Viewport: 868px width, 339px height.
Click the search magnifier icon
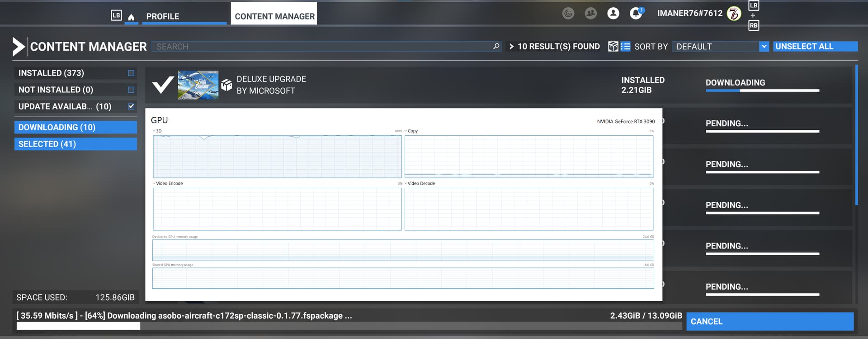[x=496, y=46]
